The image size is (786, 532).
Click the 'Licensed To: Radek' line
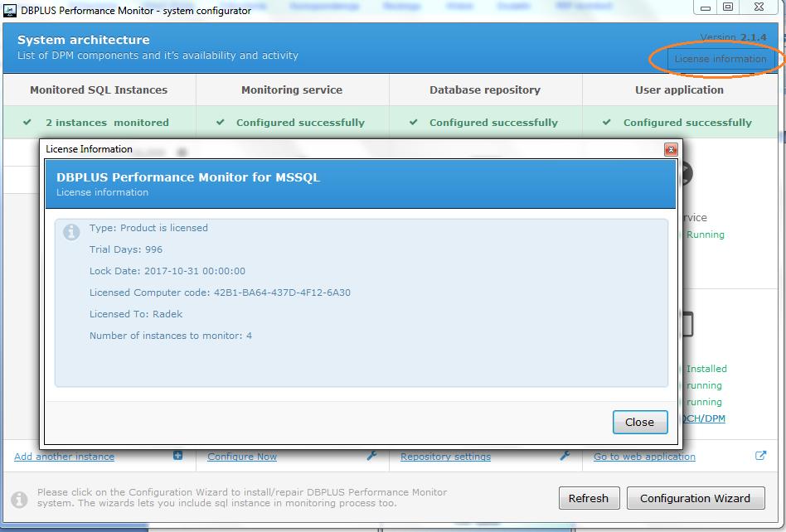(136, 314)
